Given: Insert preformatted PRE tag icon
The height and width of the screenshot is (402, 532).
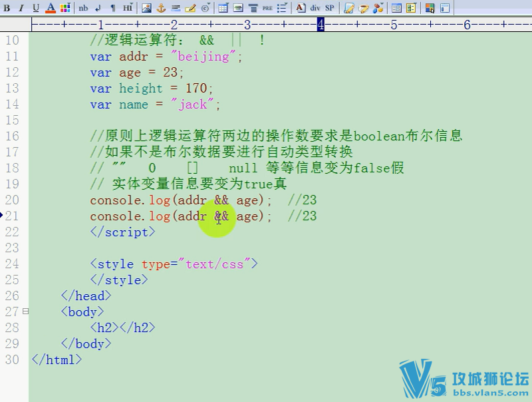Looking at the screenshot, I should [x=267, y=8].
